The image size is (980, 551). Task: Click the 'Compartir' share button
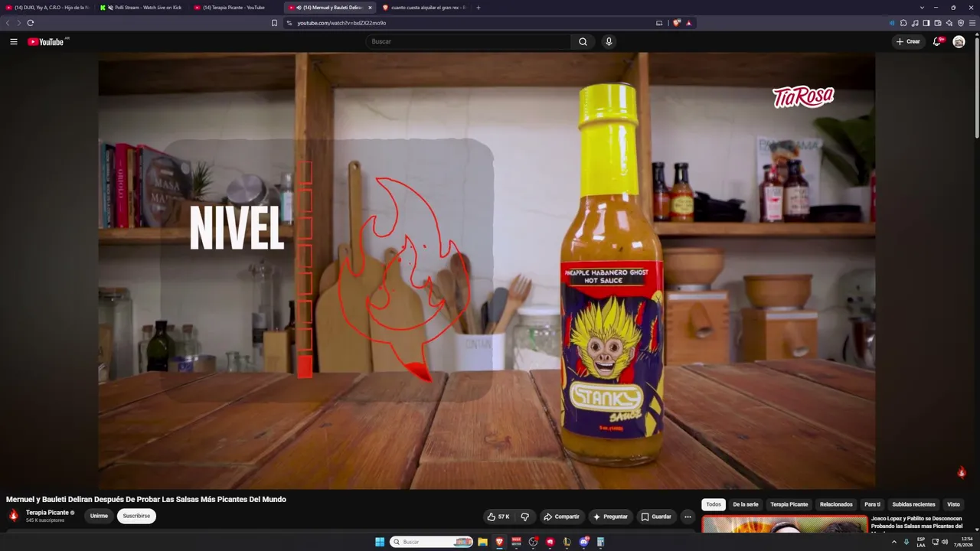pyautogui.click(x=561, y=517)
